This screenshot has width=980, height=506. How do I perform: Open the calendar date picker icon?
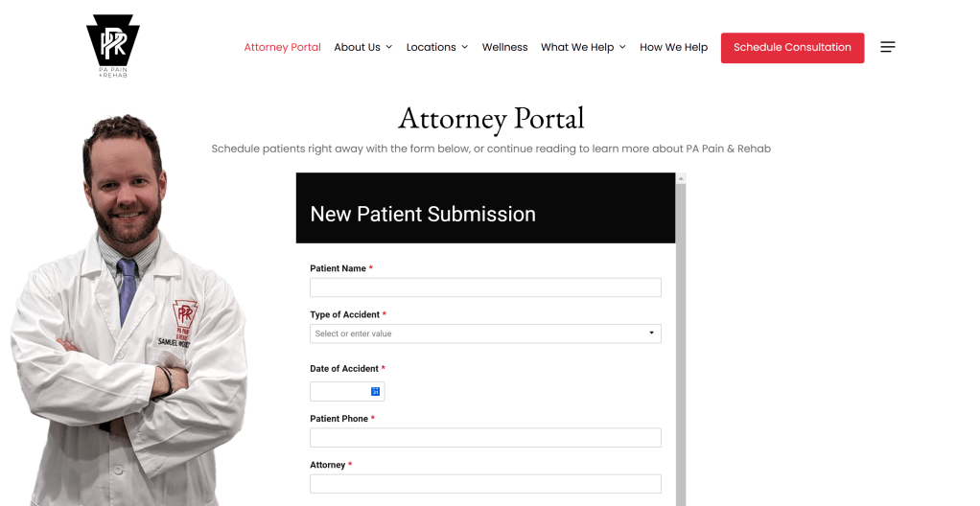(x=375, y=391)
